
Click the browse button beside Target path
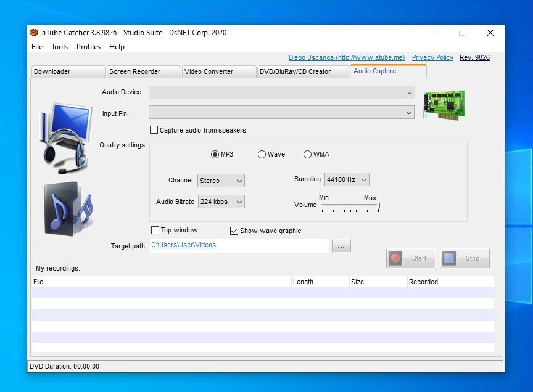tap(341, 247)
